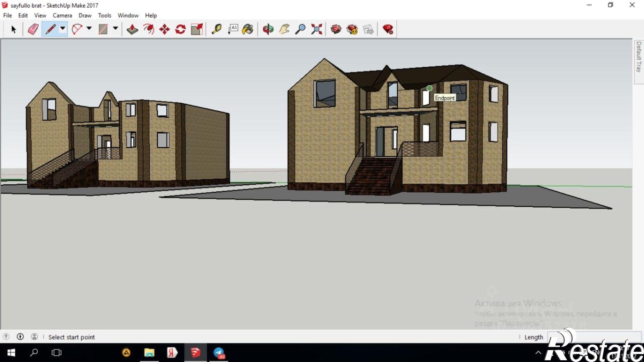Activate the Orbit camera tool
The image size is (644, 362).
click(268, 29)
